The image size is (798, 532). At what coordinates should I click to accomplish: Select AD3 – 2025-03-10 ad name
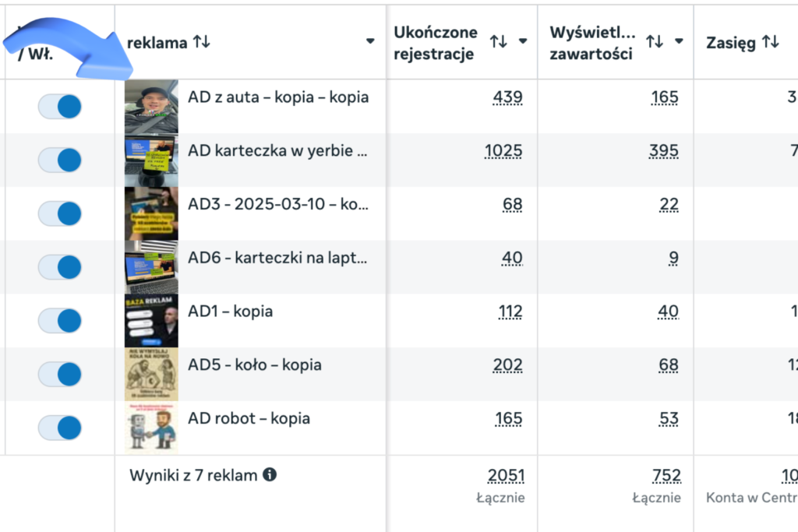click(278, 204)
